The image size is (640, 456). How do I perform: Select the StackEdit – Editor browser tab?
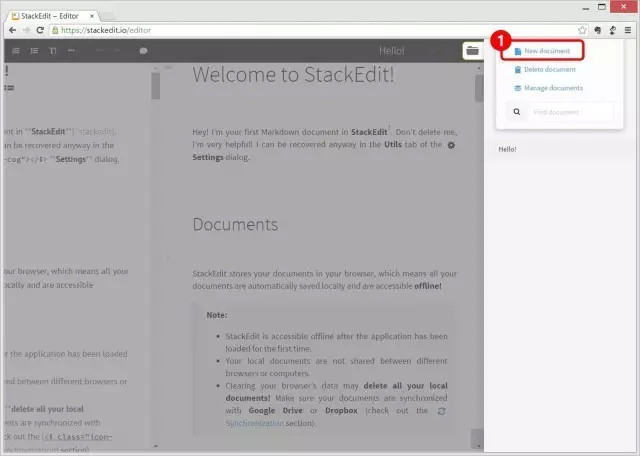point(50,16)
